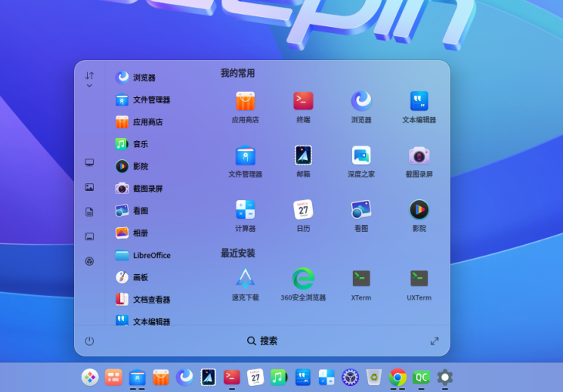Open settings gear in the dock
This screenshot has height=392, width=563.
(445, 377)
